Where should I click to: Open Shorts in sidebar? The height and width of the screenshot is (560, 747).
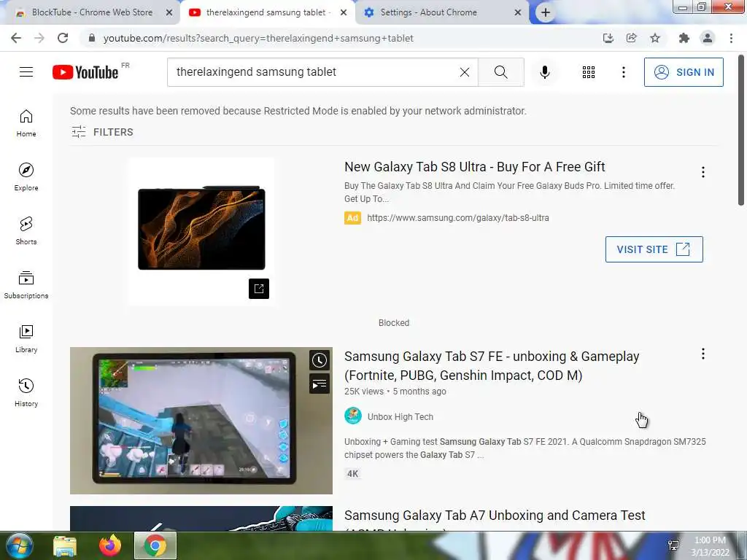(x=26, y=231)
